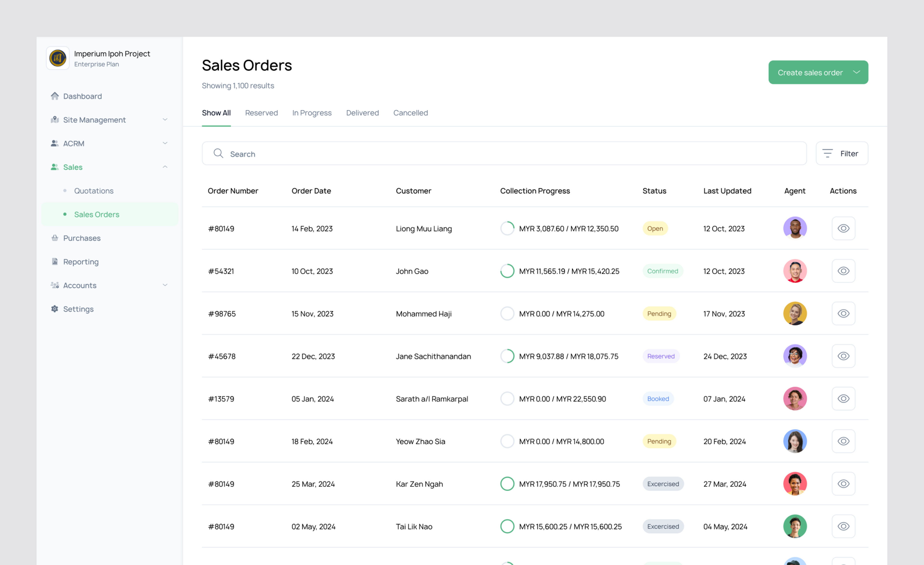Click the Site Management map icon

(55, 120)
